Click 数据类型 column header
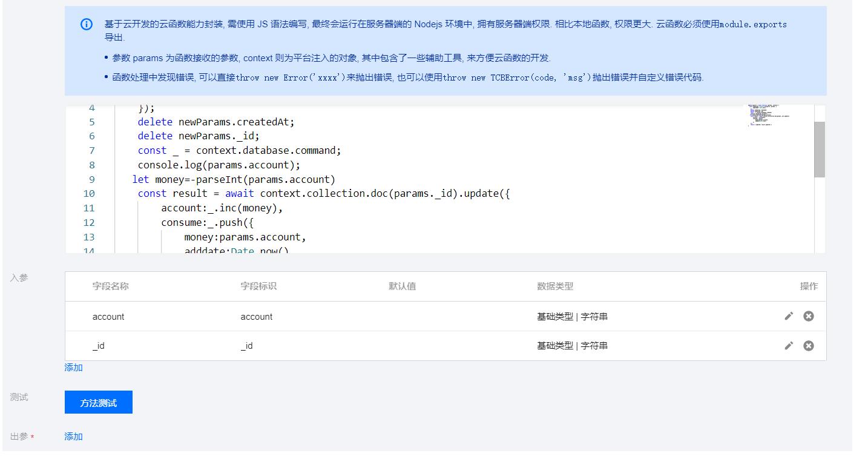The height and width of the screenshot is (456, 868). pos(555,286)
